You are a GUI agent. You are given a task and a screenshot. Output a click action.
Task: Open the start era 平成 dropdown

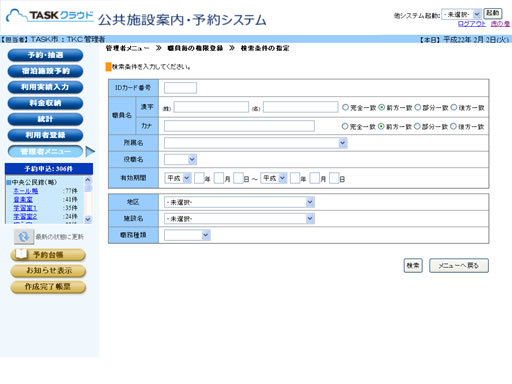click(178, 178)
